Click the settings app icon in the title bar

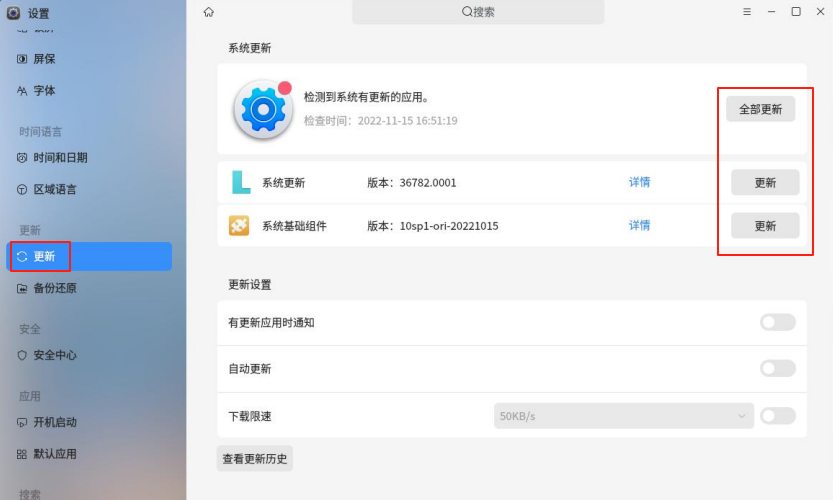click(13, 13)
